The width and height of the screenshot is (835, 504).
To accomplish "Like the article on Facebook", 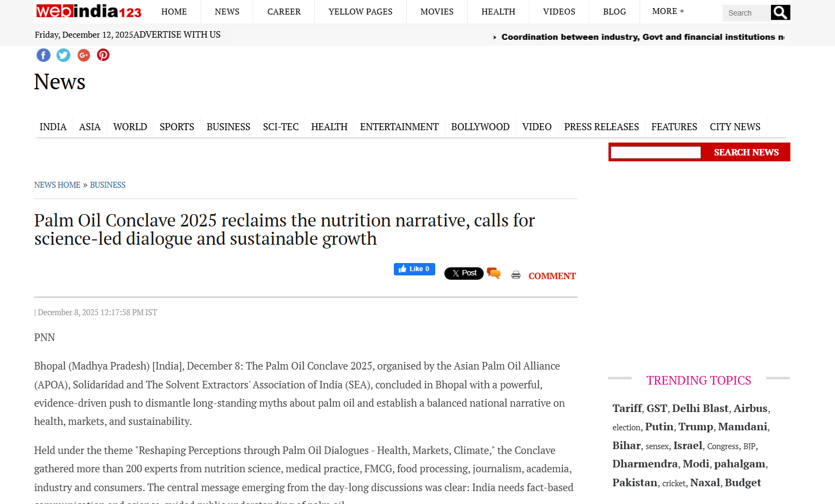I will (x=414, y=269).
